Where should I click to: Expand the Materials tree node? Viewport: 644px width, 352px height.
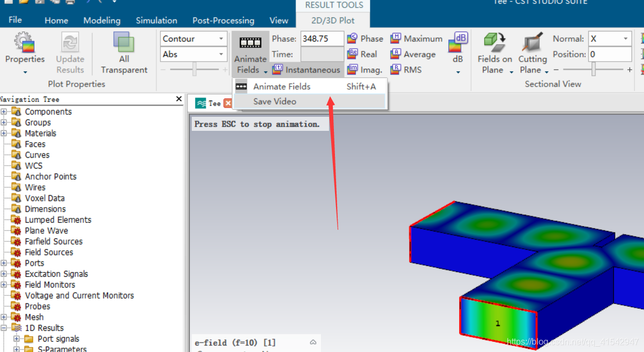4,133
